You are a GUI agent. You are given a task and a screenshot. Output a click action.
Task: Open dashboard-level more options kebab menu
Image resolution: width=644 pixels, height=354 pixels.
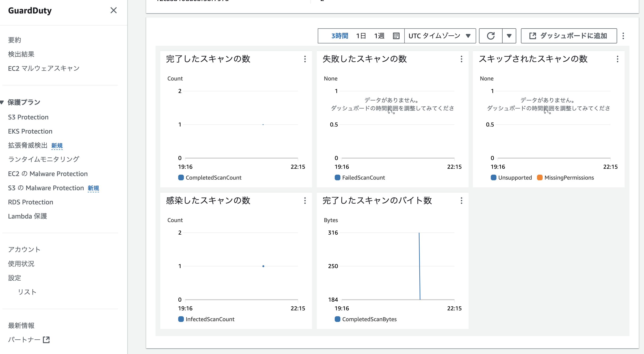[623, 36]
